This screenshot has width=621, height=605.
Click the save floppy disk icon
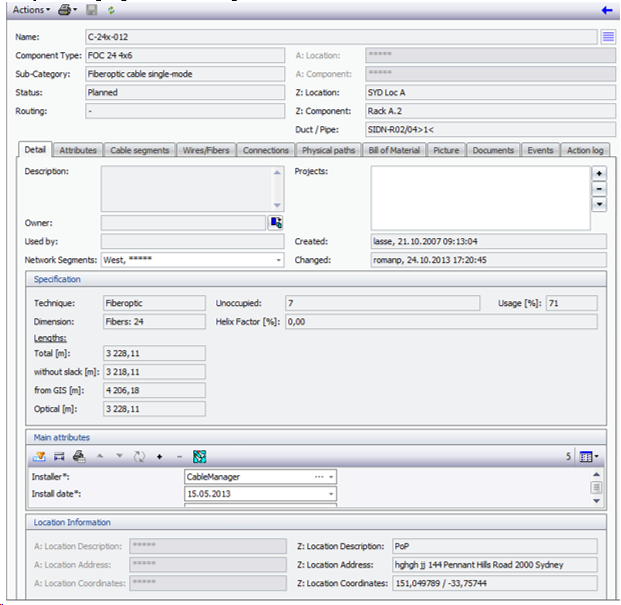[91, 10]
